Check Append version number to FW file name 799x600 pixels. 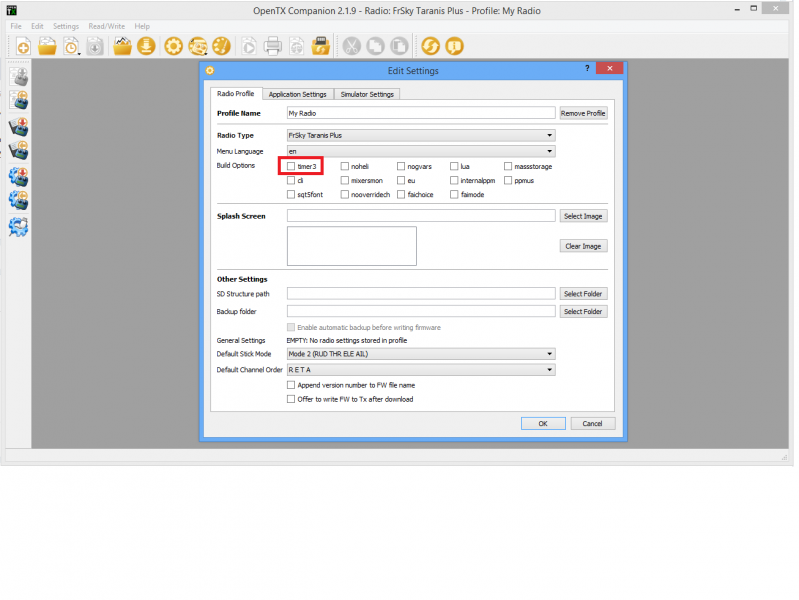(291, 384)
